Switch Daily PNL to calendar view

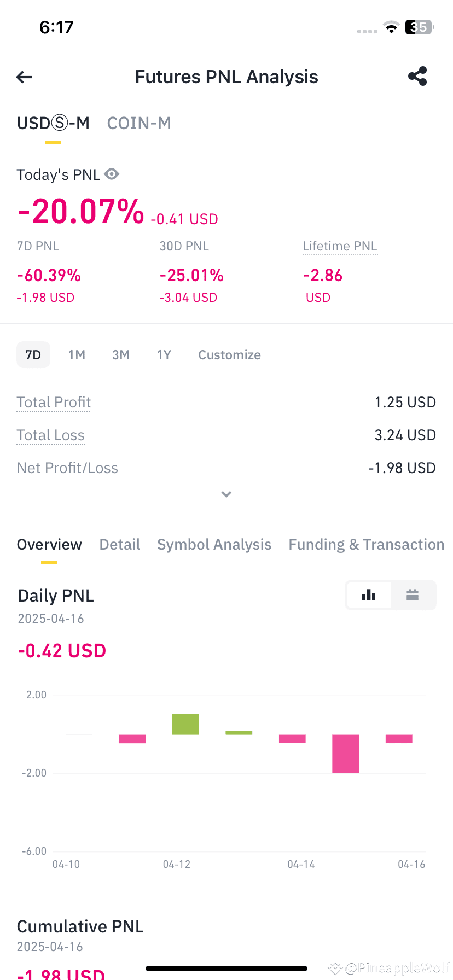(413, 595)
